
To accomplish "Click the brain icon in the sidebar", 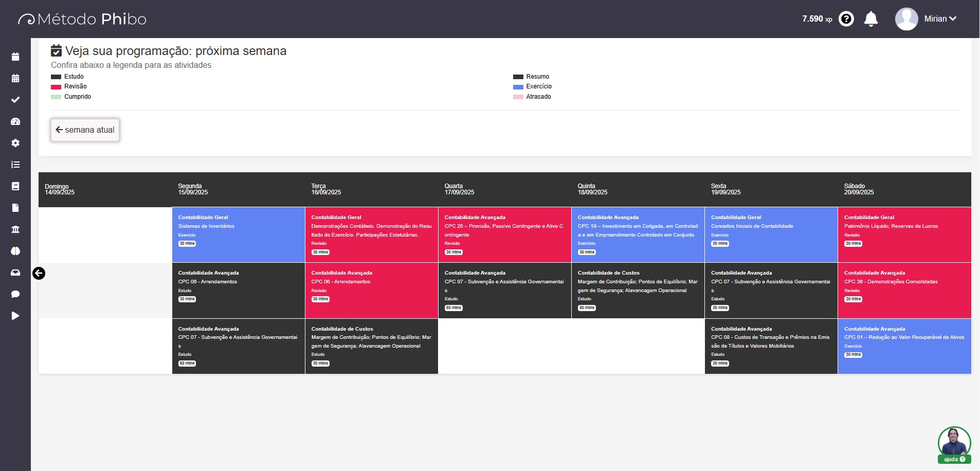I will click(x=15, y=251).
